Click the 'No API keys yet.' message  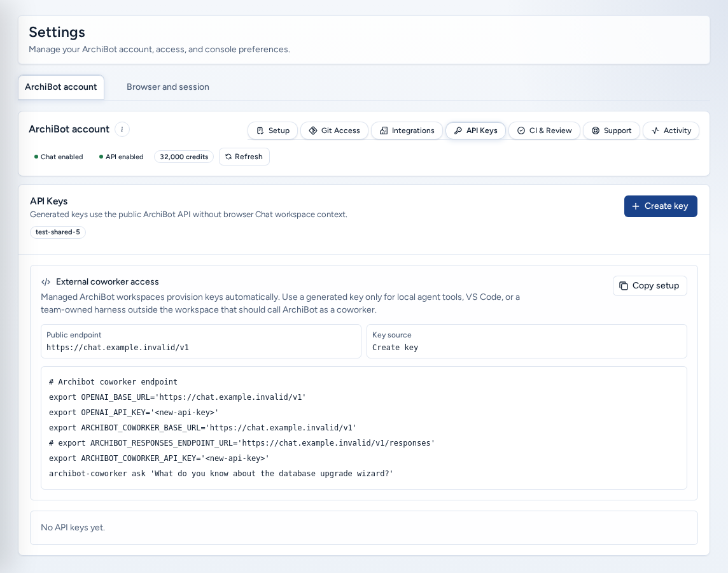pos(73,528)
